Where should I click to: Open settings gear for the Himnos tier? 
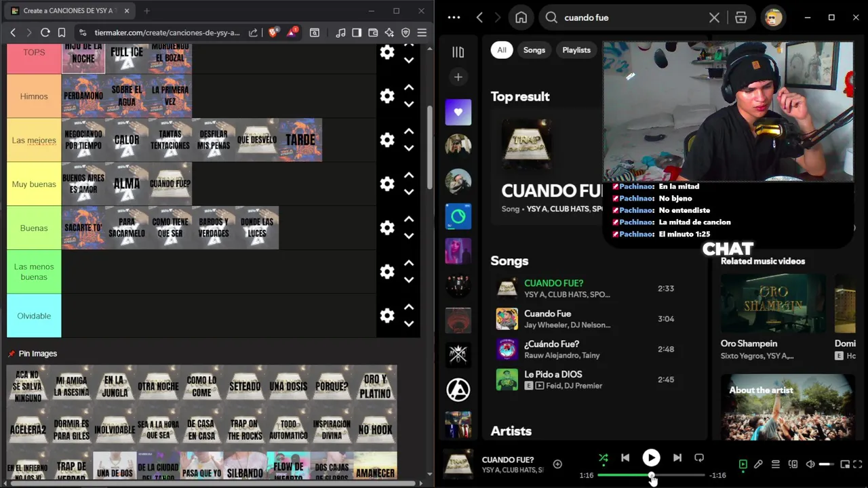[x=387, y=96]
